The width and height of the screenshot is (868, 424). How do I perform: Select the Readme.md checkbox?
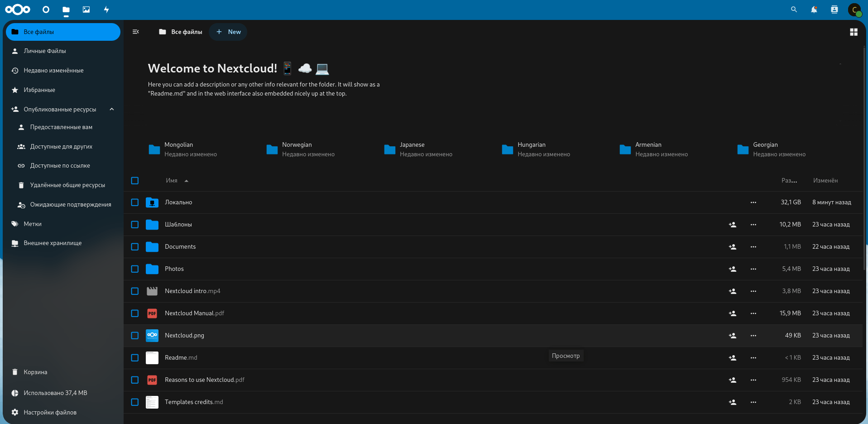(135, 358)
